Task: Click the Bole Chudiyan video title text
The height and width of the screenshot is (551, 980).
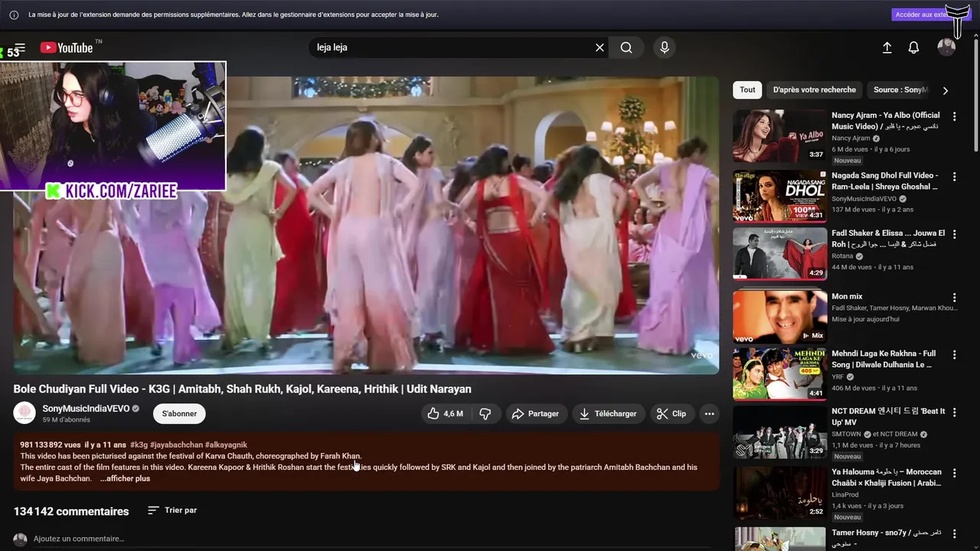Action: tap(242, 389)
